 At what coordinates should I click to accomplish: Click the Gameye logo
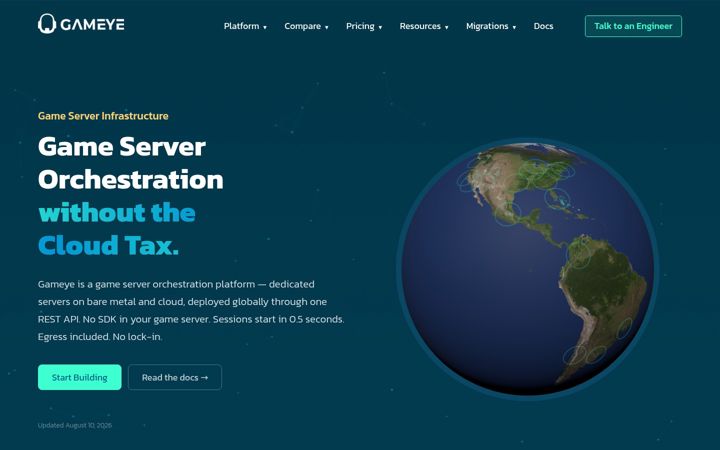point(81,24)
